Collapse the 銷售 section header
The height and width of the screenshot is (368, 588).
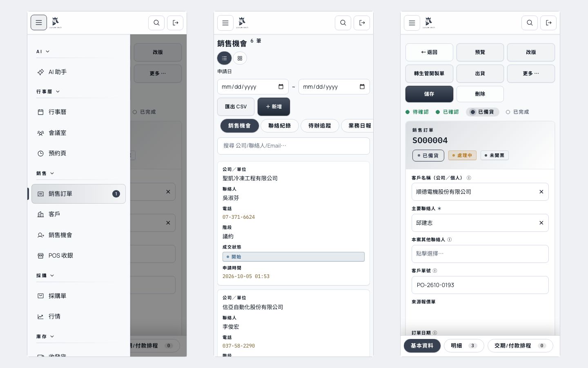click(45, 173)
